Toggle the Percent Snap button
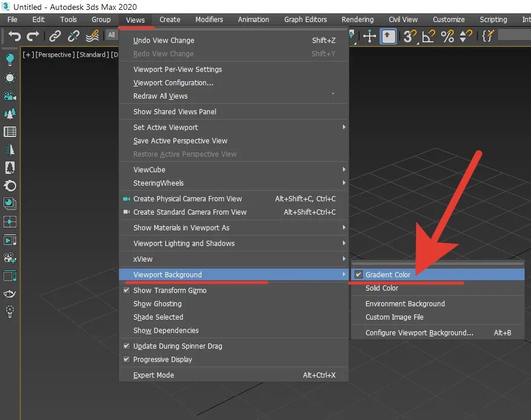 tap(447, 36)
